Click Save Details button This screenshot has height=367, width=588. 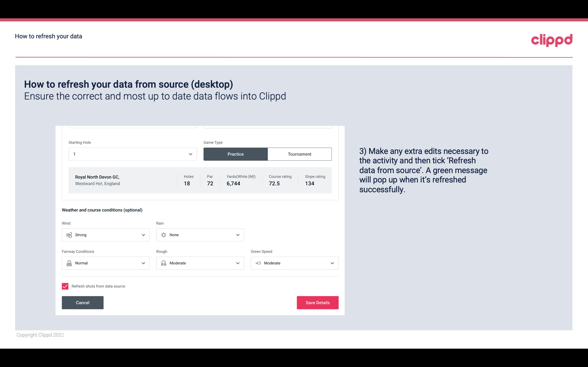[317, 302]
